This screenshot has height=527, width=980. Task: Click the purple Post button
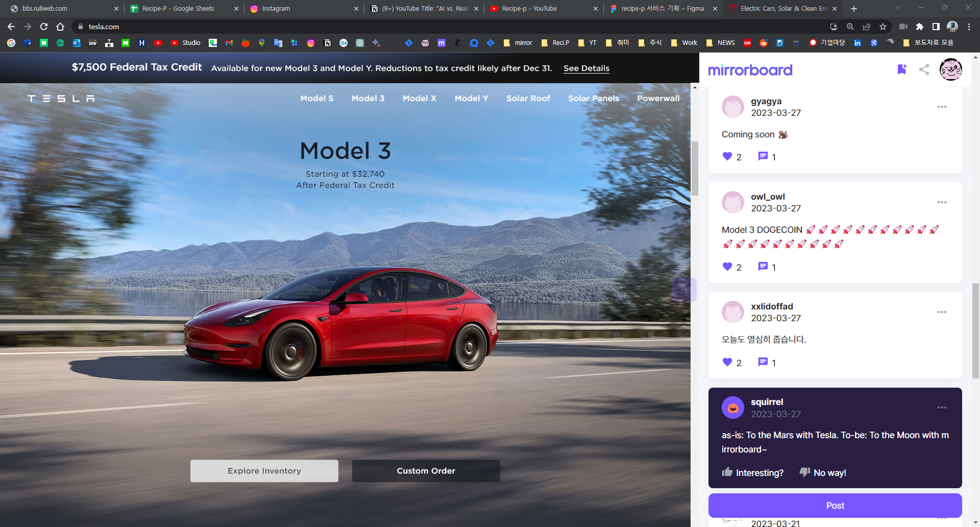tap(835, 506)
